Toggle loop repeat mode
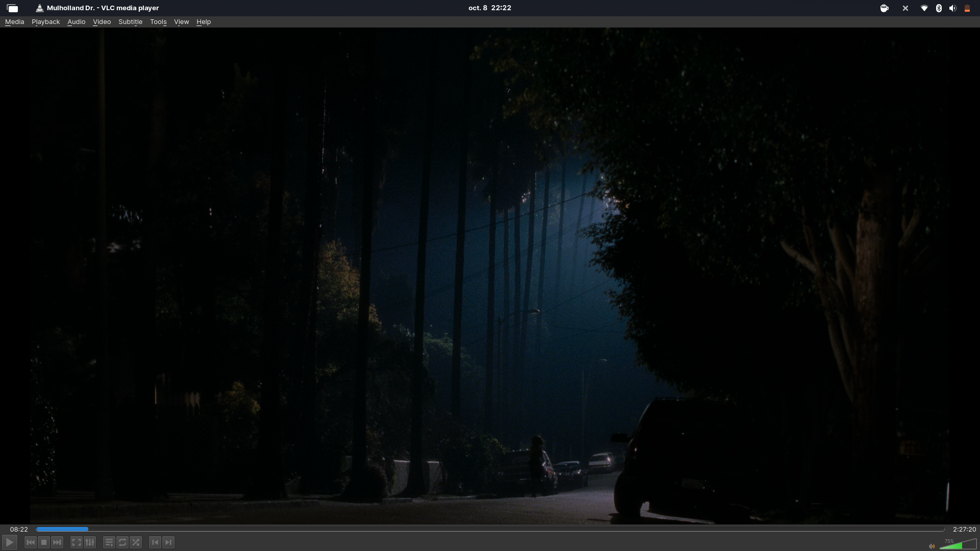 pyautogui.click(x=122, y=542)
